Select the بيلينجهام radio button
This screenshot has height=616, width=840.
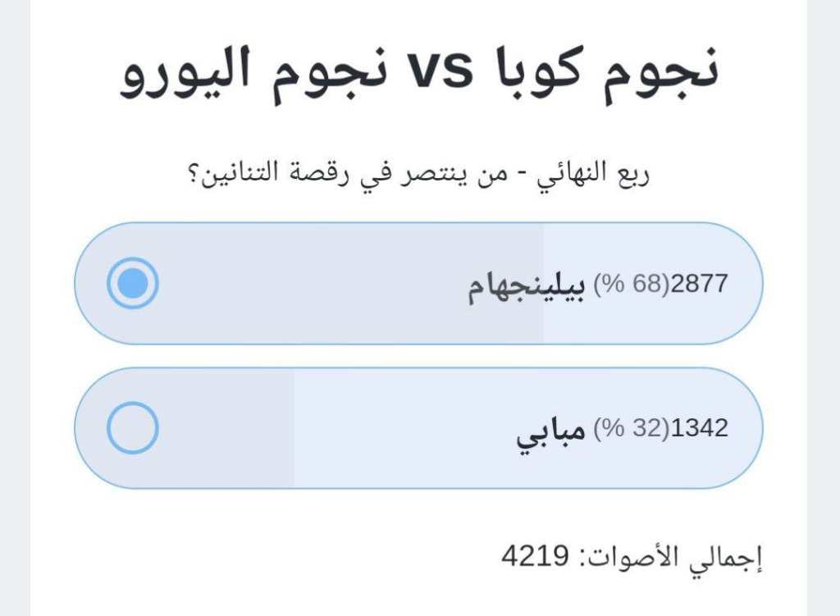point(132,283)
